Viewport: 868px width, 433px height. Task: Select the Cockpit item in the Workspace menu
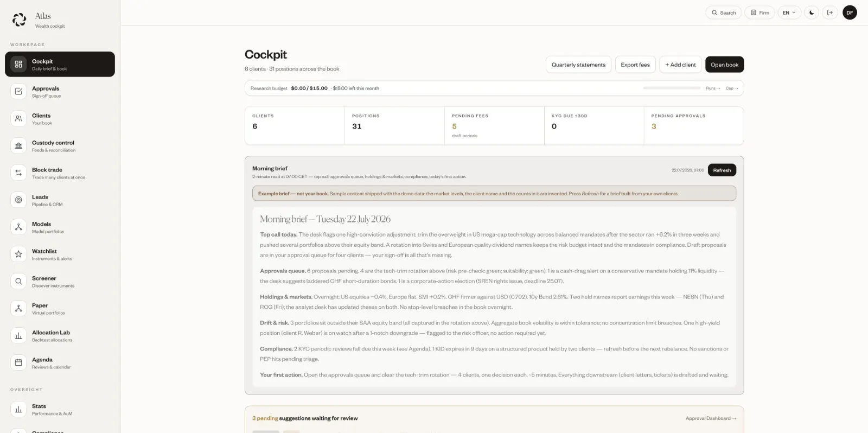click(60, 64)
